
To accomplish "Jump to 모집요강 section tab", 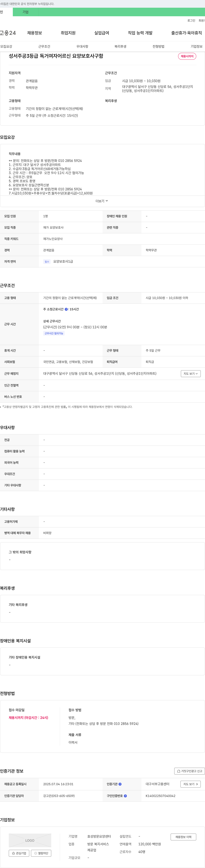I will 6,46.
